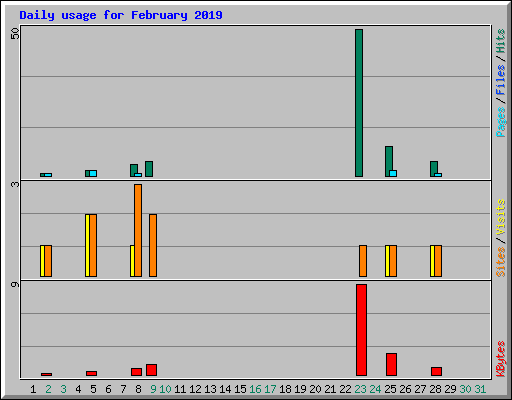Viewport: 512px width, 400px height.
Task: Click the orange Sites bar on day 9
Action: 153,245
